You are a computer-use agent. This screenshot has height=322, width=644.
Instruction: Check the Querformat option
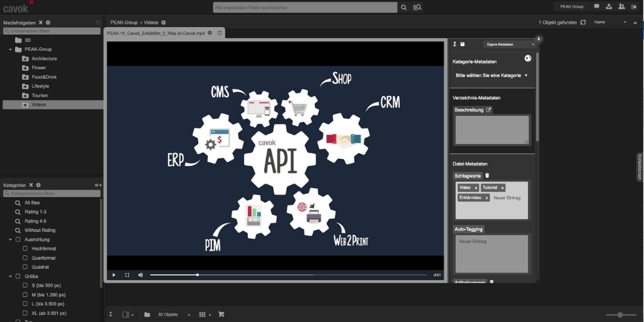[x=25, y=258]
